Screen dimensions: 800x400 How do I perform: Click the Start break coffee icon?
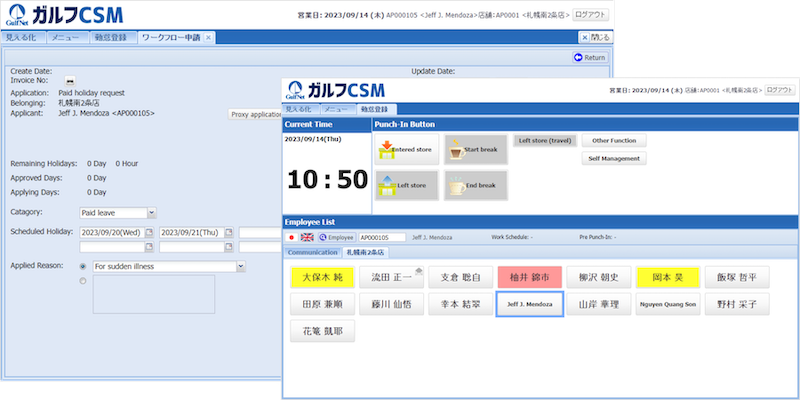457,149
